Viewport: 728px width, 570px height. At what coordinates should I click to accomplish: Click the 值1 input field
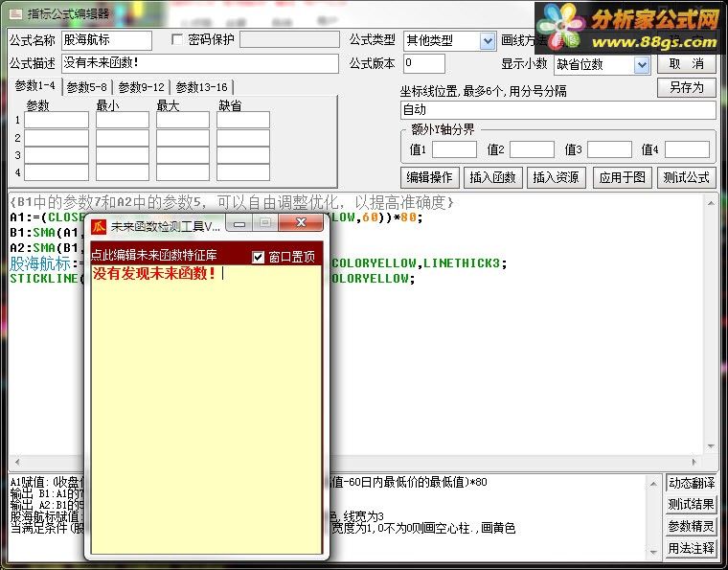(x=454, y=149)
